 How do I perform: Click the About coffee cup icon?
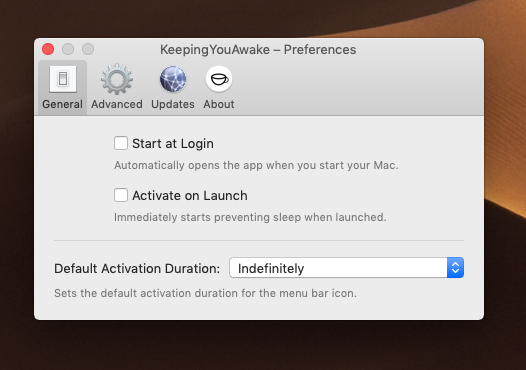(x=219, y=79)
